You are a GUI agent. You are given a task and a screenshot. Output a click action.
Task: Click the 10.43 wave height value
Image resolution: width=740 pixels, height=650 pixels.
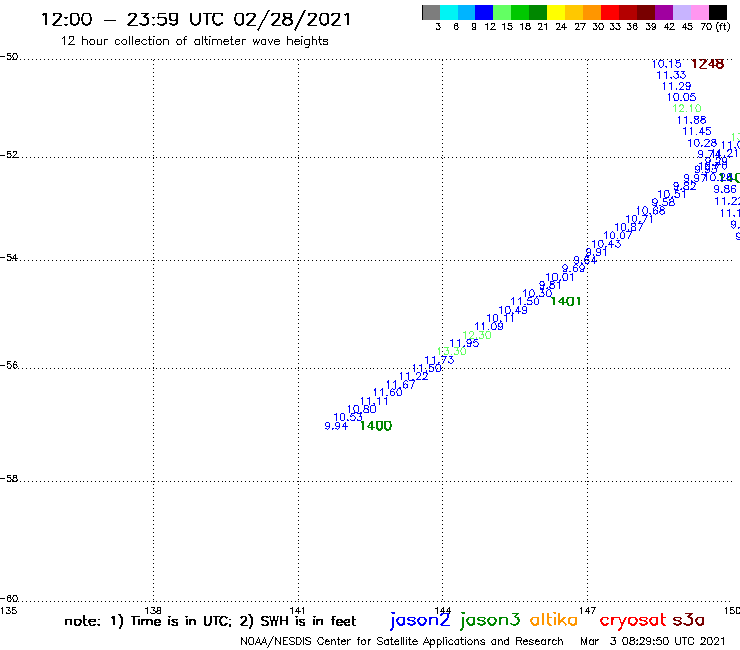(x=606, y=244)
